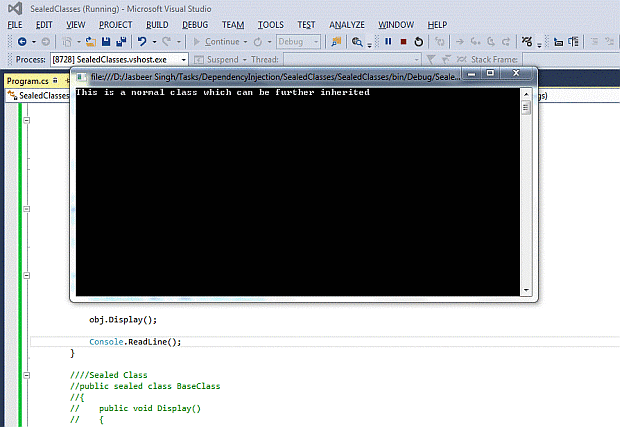This screenshot has width=620, height=427.
Task: Click the uncomment lines icon
Action: point(609,42)
